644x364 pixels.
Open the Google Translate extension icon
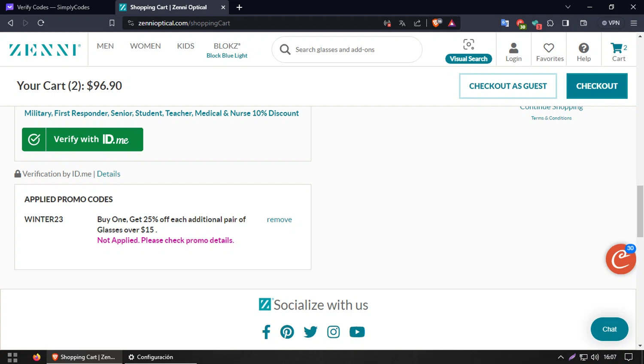click(505, 23)
